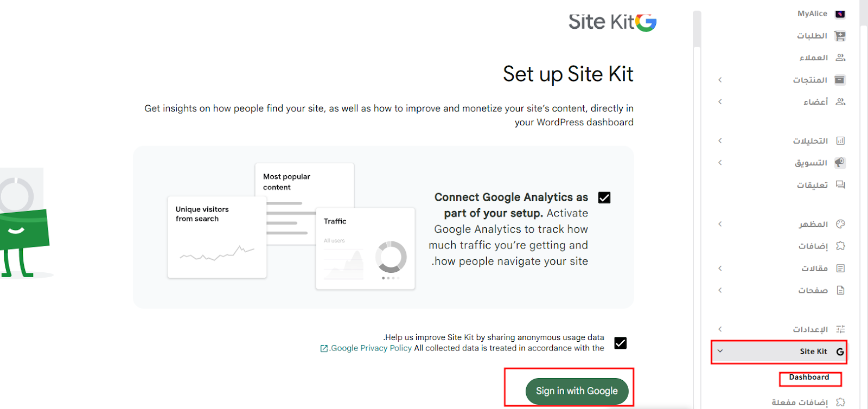Click the Marketing megaphone icon
This screenshot has width=868, height=409.
[x=840, y=163]
